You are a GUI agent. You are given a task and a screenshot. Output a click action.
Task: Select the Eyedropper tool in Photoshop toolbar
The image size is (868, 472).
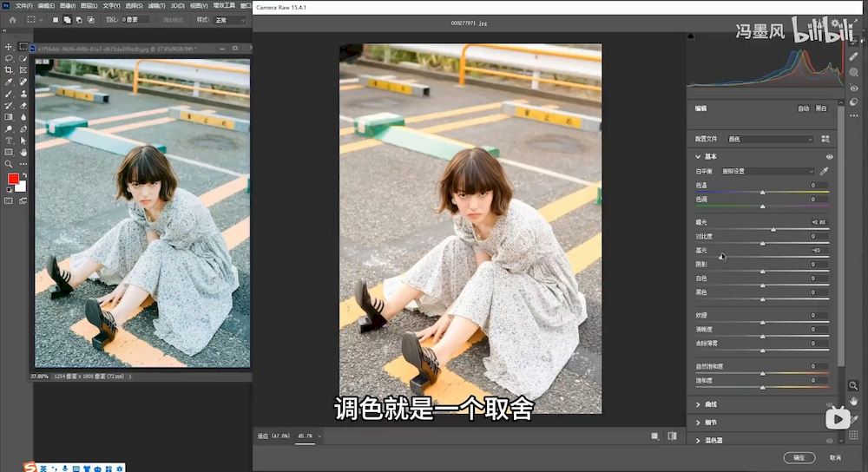click(9, 82)
